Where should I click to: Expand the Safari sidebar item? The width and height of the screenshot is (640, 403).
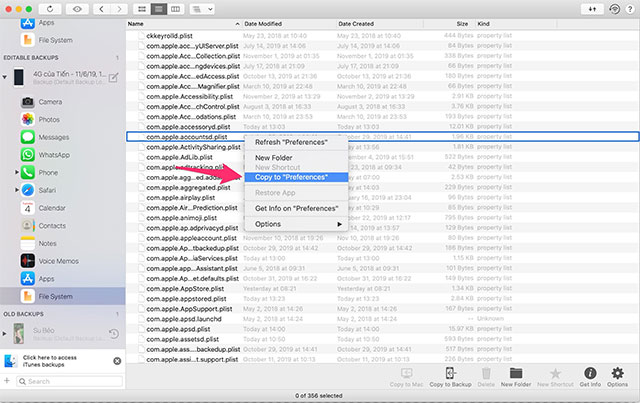pos(17,190)
